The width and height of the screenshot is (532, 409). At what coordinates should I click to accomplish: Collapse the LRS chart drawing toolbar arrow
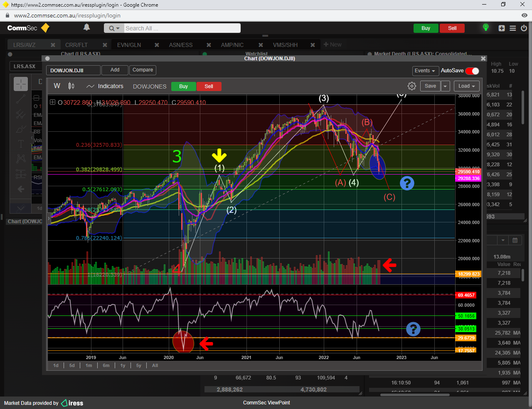pyautogui.click(x=32, y=138)
